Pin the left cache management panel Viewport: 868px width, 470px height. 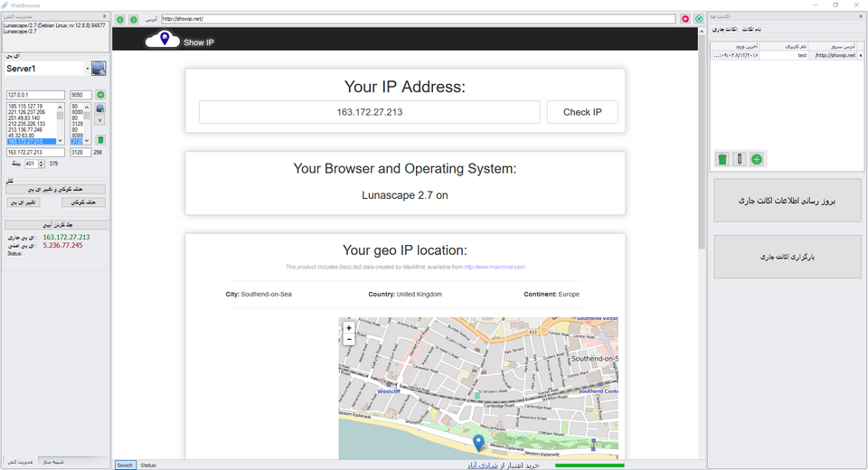[x=104, y=16]
